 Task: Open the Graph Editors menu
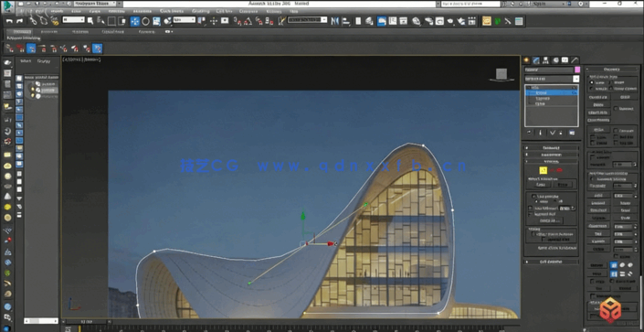pos(172,11)
